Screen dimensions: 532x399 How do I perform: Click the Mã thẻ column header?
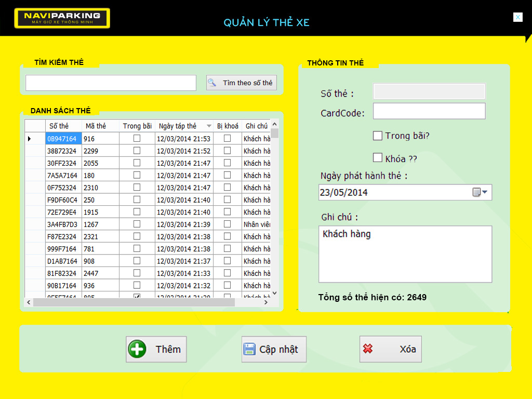pyautogui.click(x=96, y=126)
